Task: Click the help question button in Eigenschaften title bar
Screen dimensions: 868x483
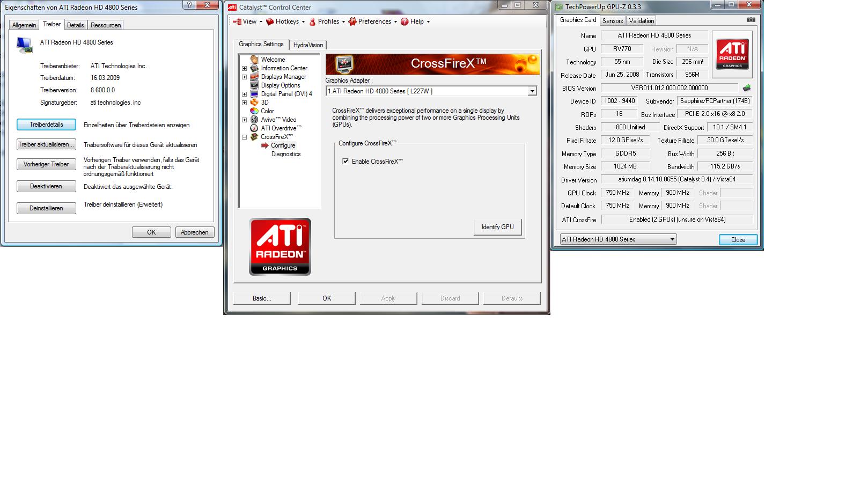Action: (x=189, y=5)
